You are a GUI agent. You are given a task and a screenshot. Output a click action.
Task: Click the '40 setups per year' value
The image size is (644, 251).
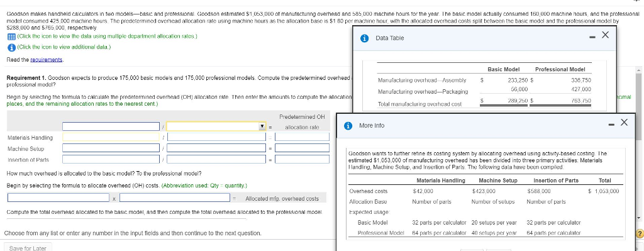click(x=494, y=233)
